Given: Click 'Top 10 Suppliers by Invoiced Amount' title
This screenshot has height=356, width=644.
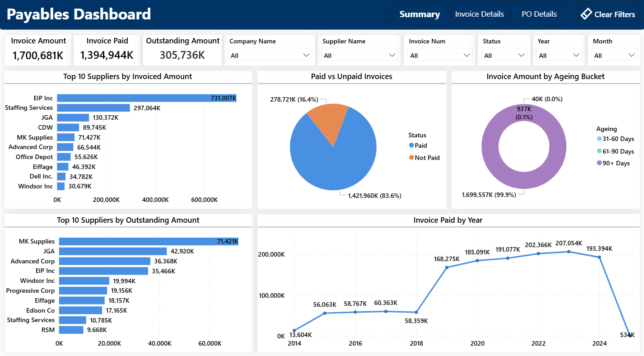Looking at the screenshot, I should point(128,77).
